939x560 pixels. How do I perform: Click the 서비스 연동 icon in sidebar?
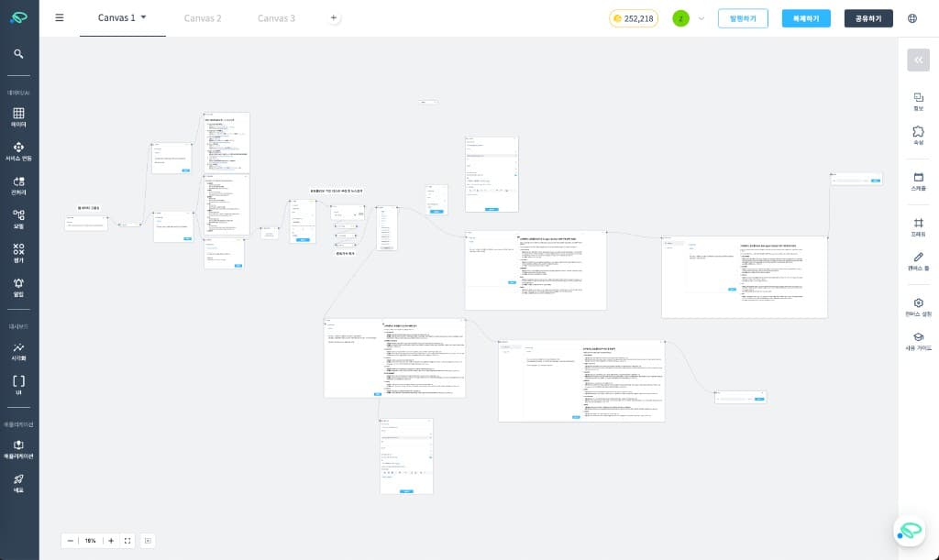tap(19, 149)
